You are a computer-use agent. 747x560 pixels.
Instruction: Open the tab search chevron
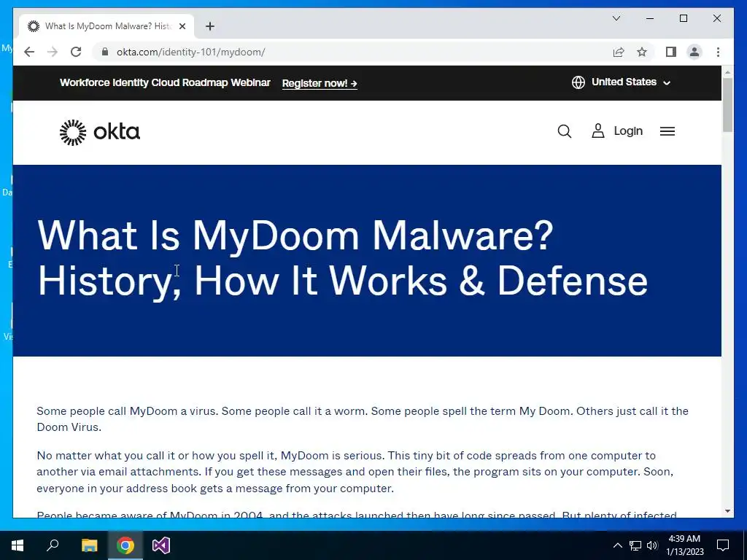pos(616,18)
